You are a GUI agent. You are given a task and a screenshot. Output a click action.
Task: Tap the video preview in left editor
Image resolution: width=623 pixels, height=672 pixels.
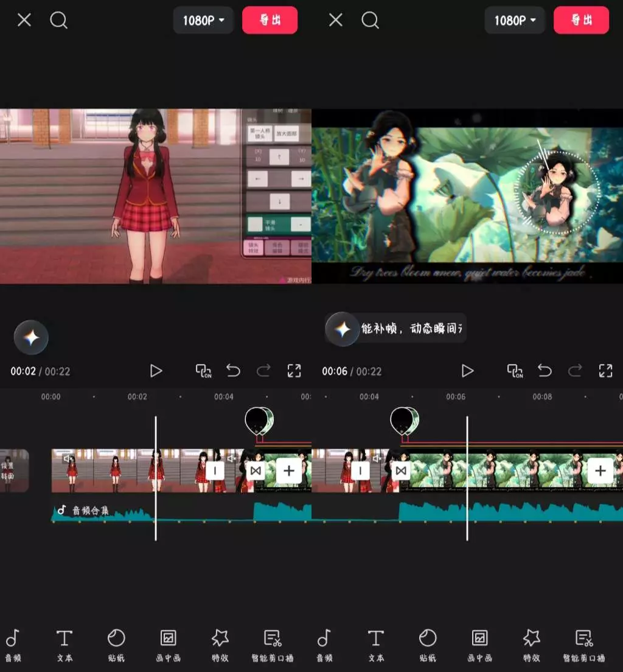(x=156, y=196)
